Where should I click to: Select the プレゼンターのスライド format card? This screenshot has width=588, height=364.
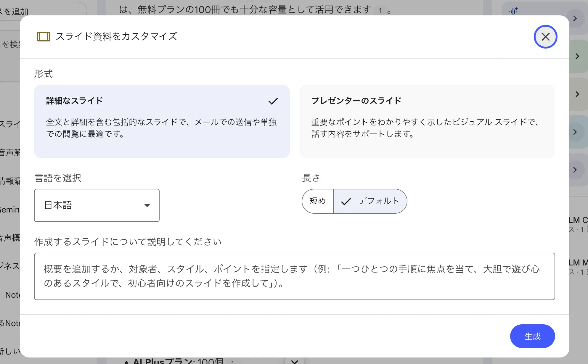(x=427, y=121)
